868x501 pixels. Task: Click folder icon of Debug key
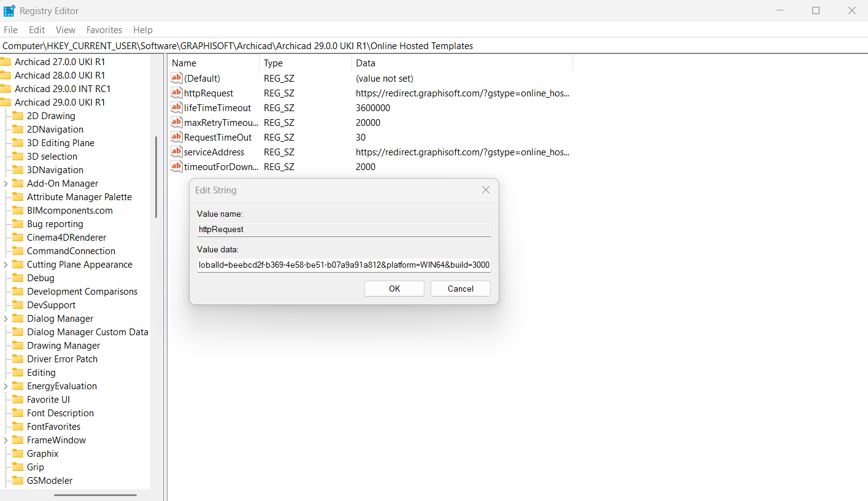18,278
